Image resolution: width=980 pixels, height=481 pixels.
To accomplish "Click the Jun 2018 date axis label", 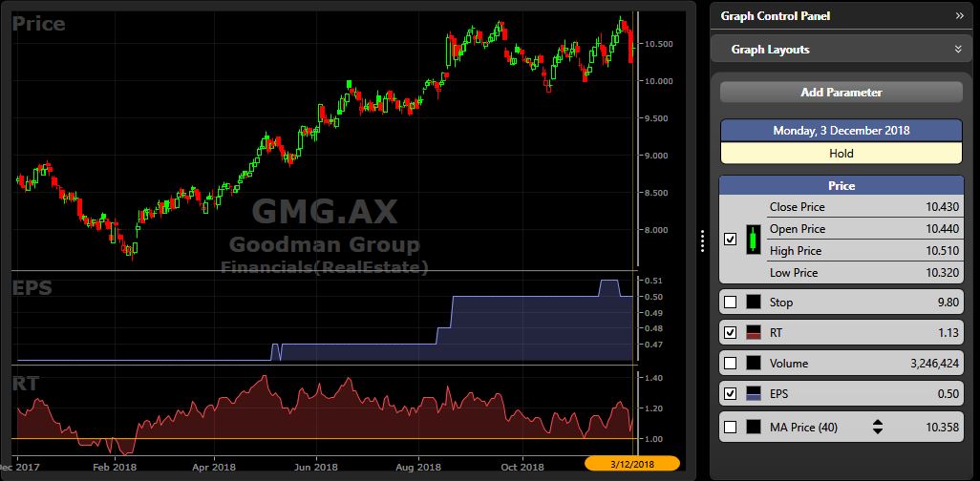I will tap(315, 467).
